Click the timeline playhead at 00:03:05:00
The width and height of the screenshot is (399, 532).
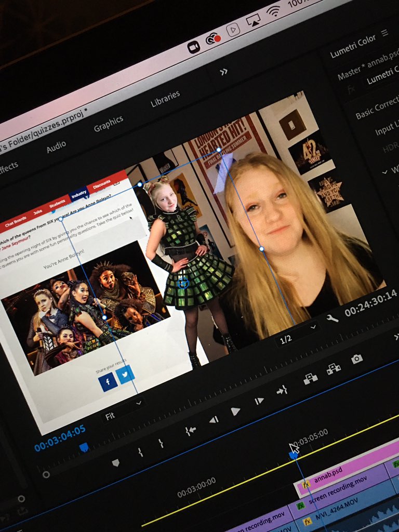coord(294,455)
